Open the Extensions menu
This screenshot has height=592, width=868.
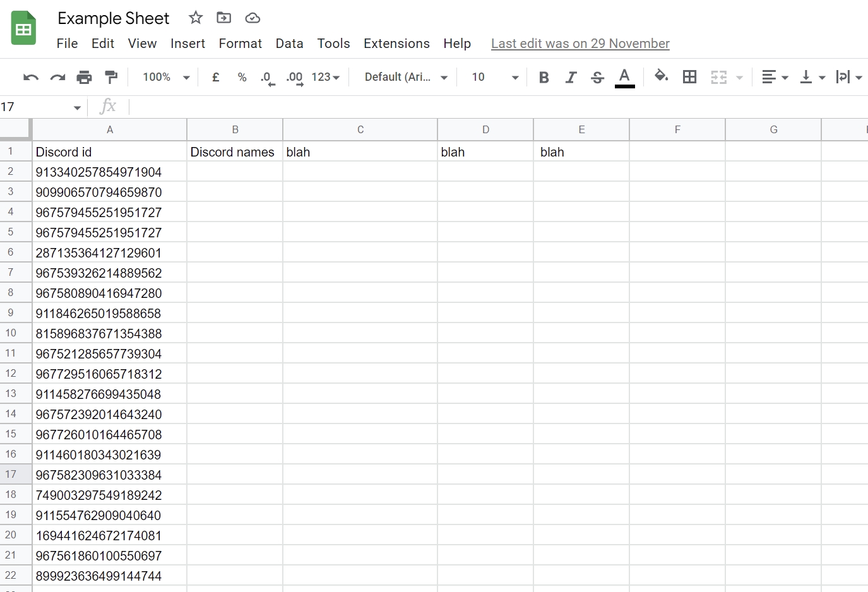point(396,44)
